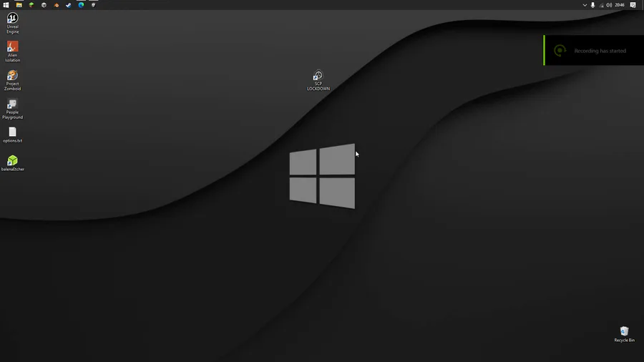Click the Recording has started notification
This screenshot has width=644, height=362.
point(594,51)
